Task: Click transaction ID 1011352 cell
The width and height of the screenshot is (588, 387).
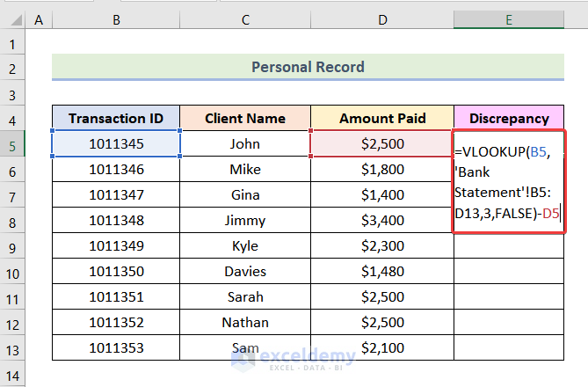Action: tap(116, 323)
